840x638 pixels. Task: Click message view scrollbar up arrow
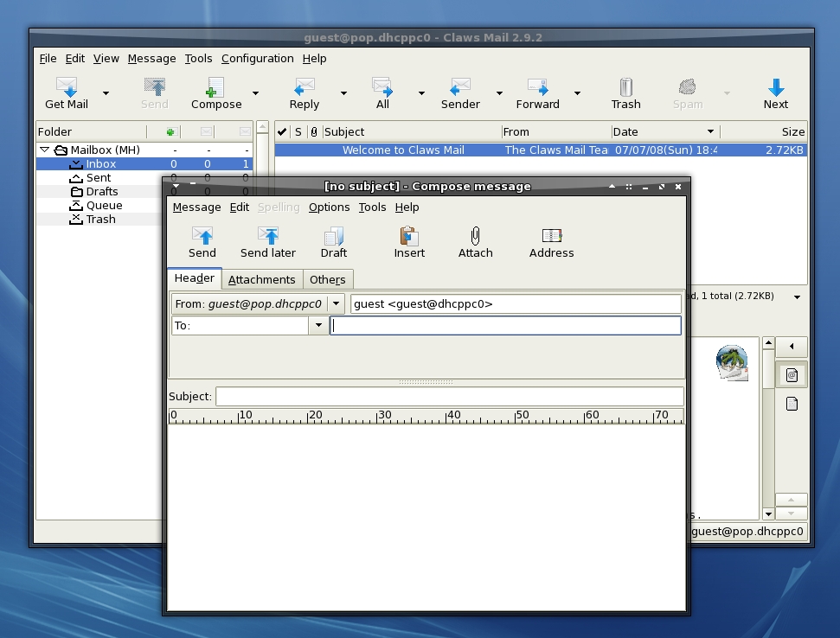coord(768,342)
